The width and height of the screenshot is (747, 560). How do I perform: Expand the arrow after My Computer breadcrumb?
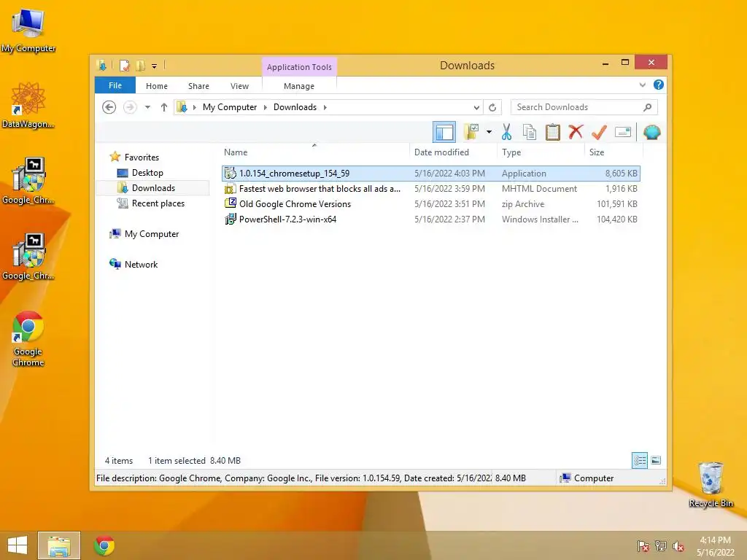[266, 107]
